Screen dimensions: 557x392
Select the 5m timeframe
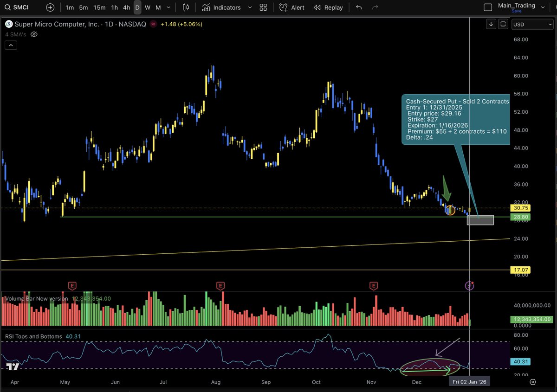[84, 7]
